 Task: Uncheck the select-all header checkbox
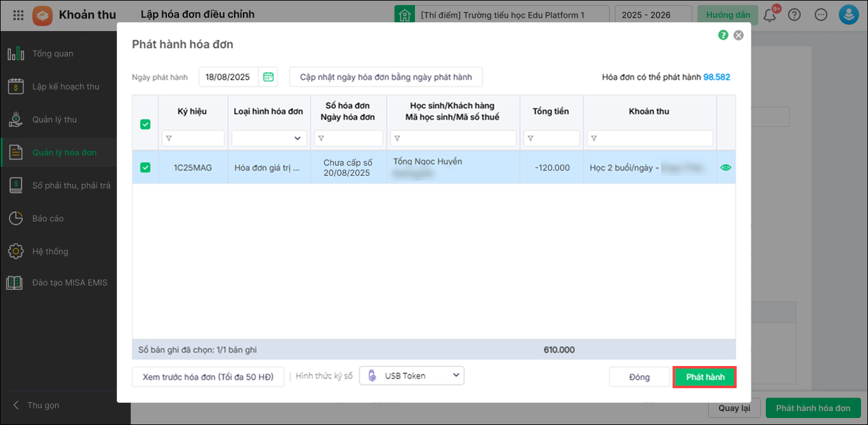145,124
